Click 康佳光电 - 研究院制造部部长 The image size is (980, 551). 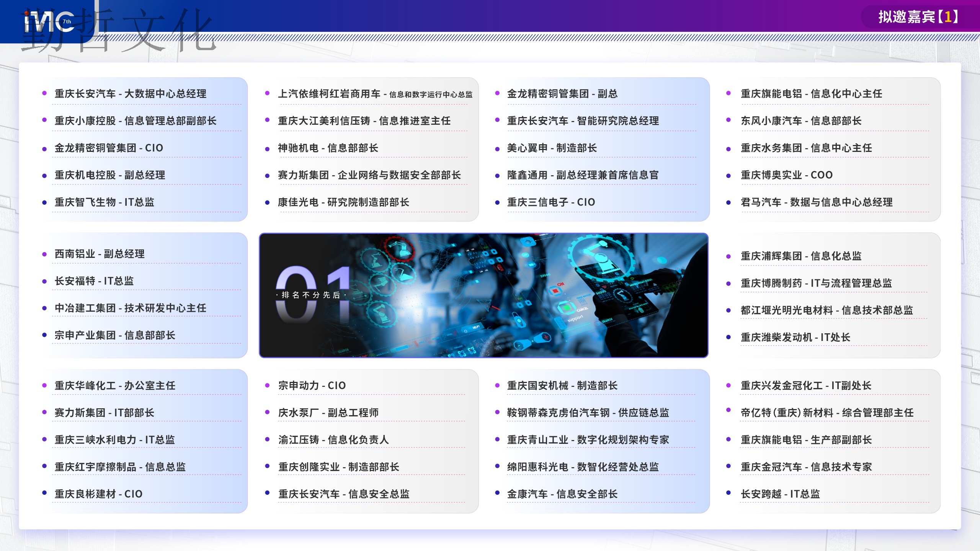(x=344, y=202)
